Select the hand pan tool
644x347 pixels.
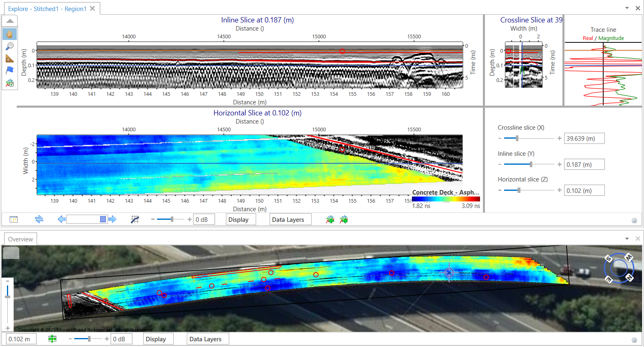[10, 34]
